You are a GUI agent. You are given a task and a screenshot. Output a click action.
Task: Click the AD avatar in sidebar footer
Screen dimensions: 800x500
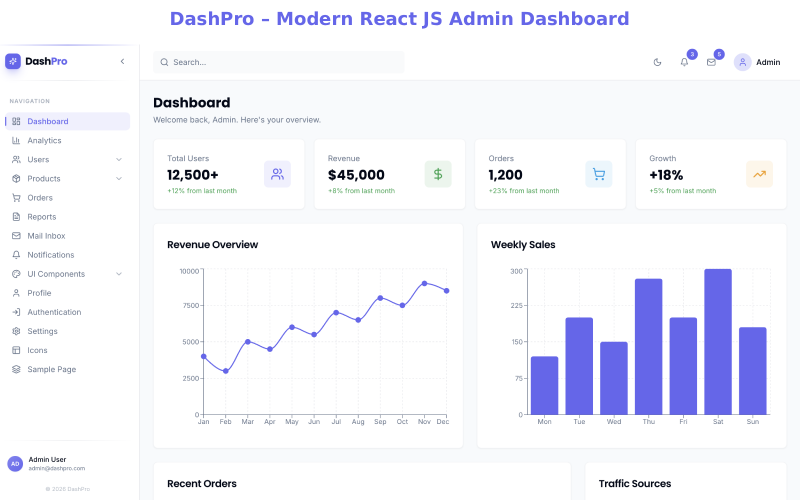15,464
